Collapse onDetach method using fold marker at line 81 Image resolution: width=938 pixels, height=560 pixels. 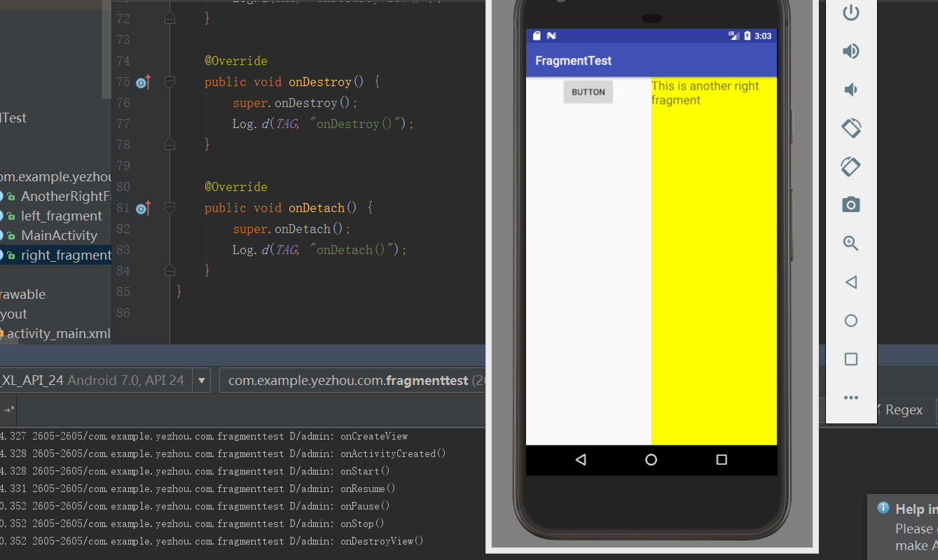click(x=170, y=208)
